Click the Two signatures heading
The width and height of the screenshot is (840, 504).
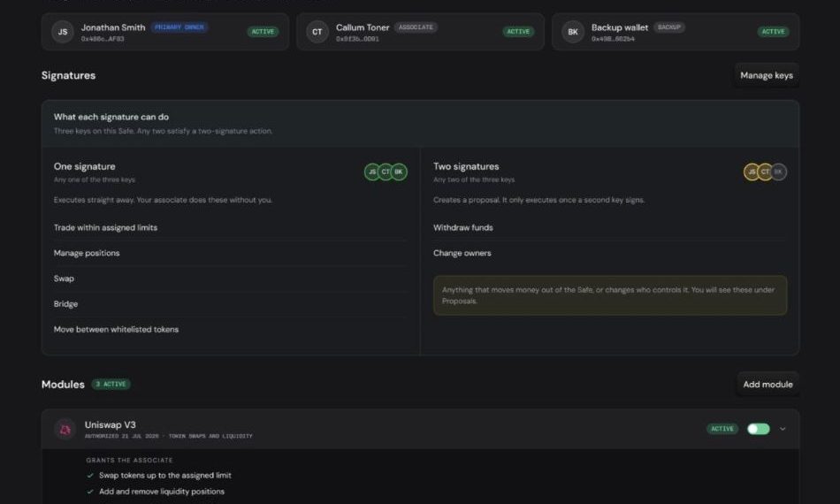pos(466,166)
